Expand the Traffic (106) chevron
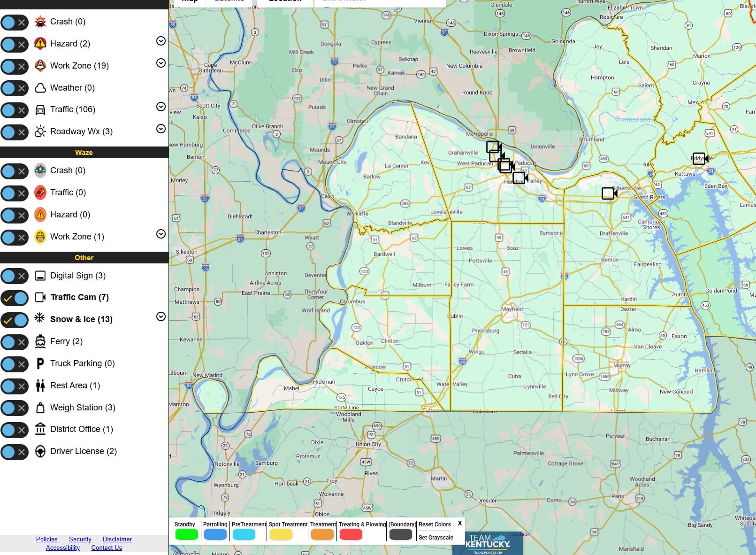Screen dimensions: 756x555 (161, 107)
